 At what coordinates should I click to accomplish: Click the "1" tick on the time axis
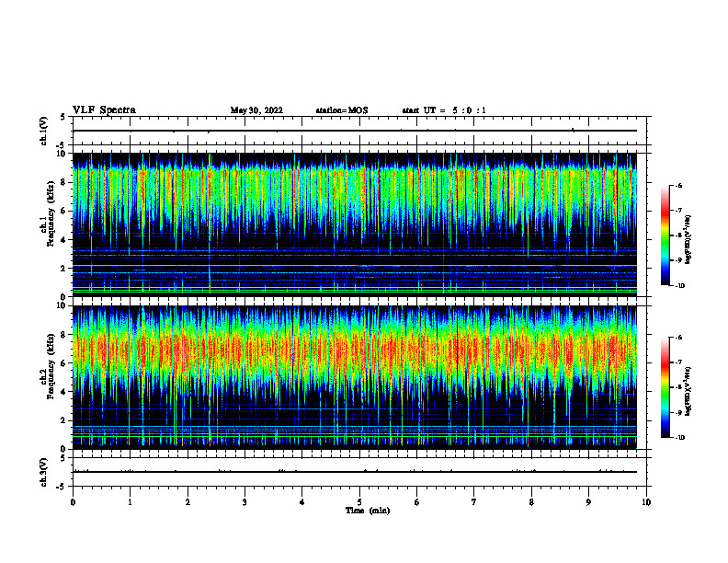click(x=130, y=502)
